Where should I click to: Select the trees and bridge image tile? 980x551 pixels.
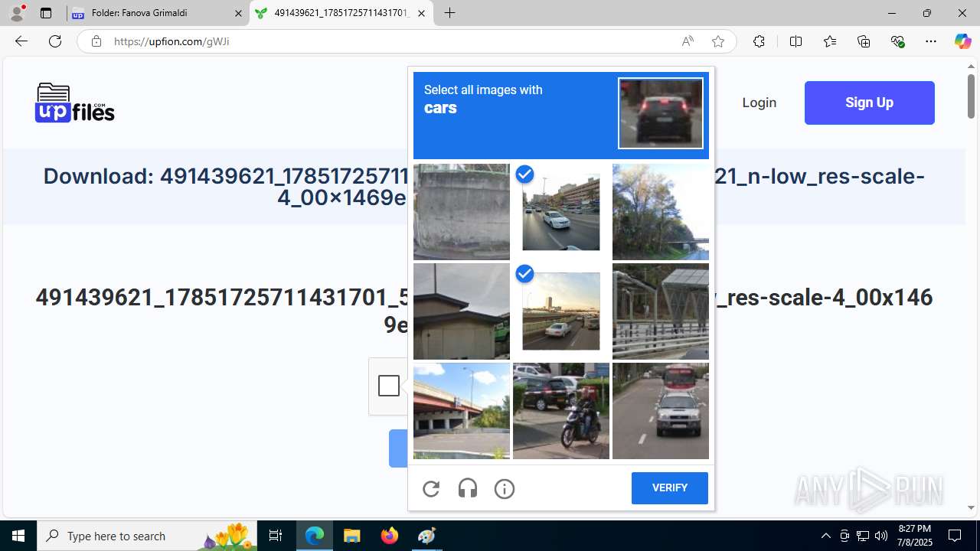click(661, 212)
